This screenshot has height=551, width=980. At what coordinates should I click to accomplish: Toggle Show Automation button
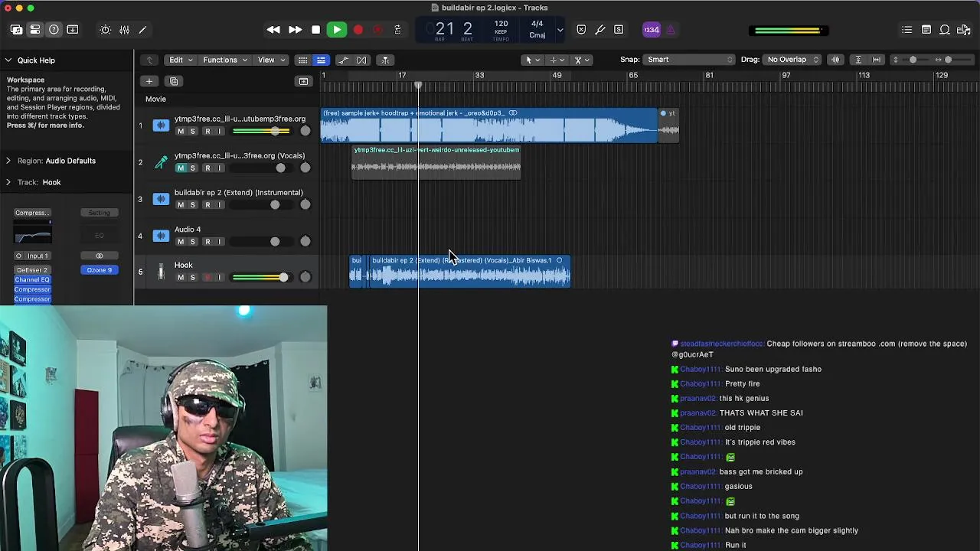click(x=343, y=60)
